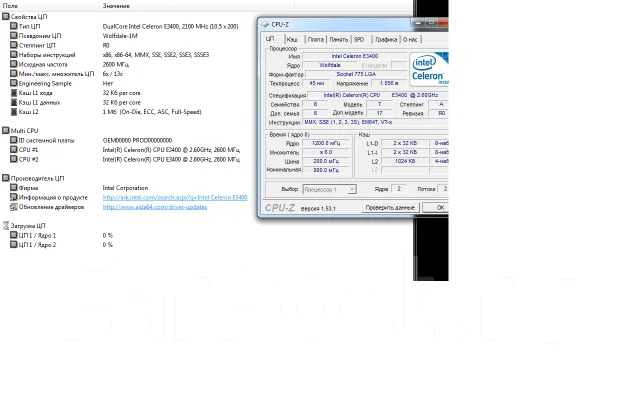Click the x 6.0 multiplier field
Image resolution: width=640 pixels, height=400 pixels.
click(326, 152)
